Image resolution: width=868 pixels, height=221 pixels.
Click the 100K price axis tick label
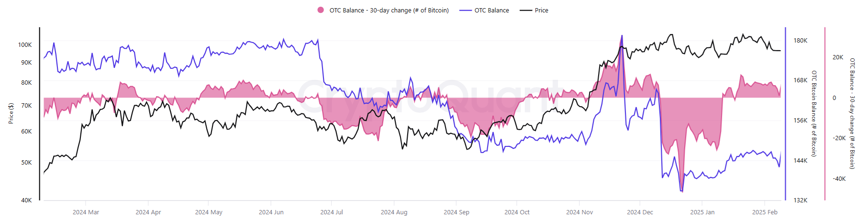[25, 45]
